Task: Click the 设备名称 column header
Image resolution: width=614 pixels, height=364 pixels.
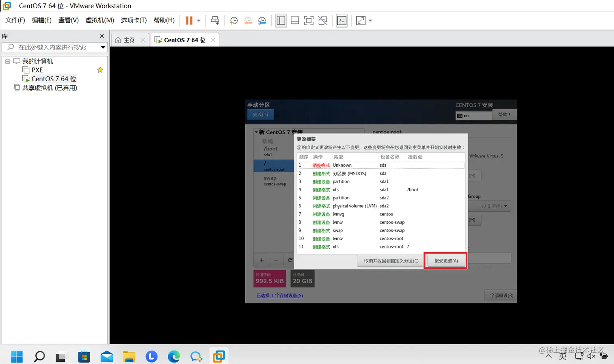Action: (390, 157)
